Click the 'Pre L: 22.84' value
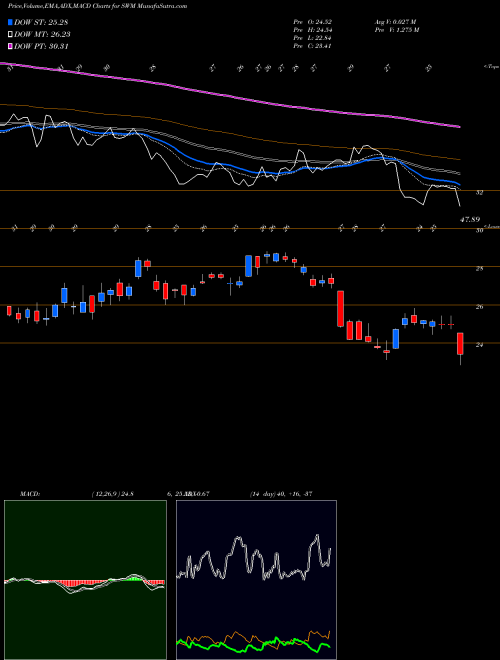The height and width of the screenshot is (660, 500). pyautogui.click(x=312, y=38)
